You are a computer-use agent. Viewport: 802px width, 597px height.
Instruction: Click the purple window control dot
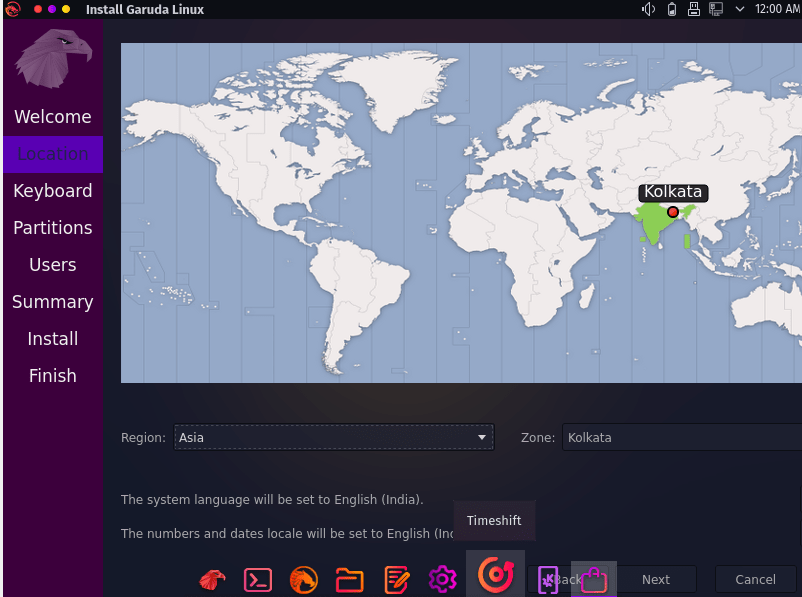pyautogui.click(x=52, y=9)
